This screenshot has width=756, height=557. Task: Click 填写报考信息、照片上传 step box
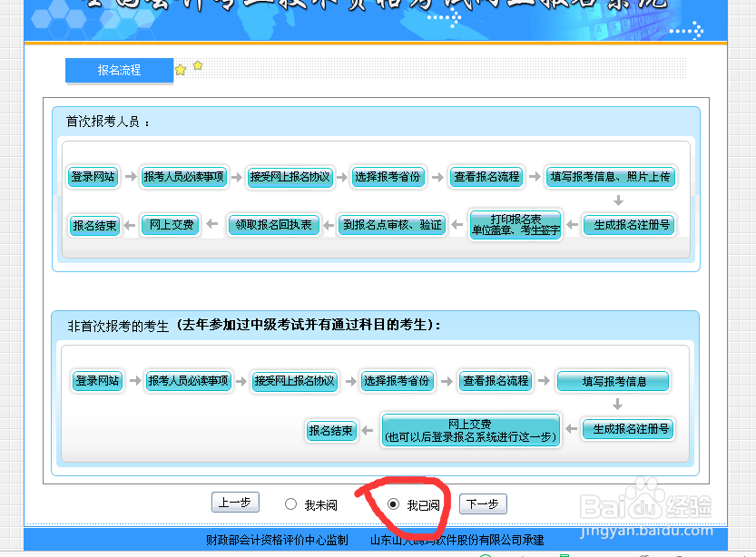[611, 177]
